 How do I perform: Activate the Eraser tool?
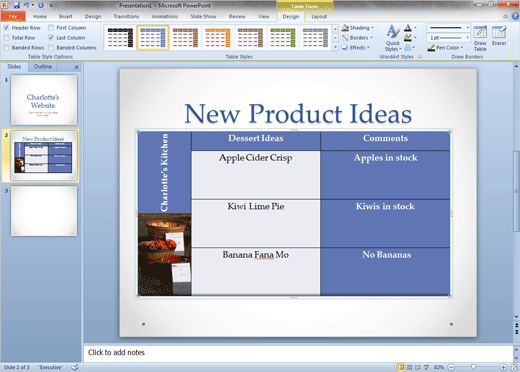(499, 35)
